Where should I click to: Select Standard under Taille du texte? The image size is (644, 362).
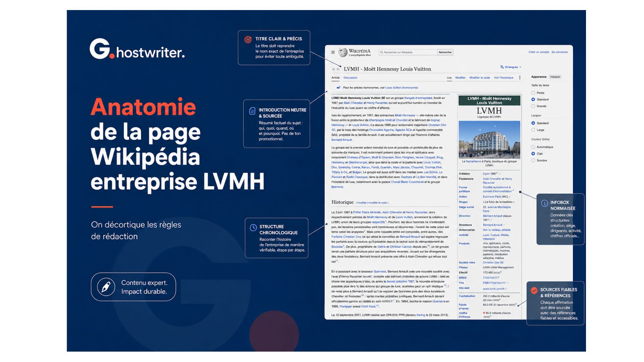533,100
